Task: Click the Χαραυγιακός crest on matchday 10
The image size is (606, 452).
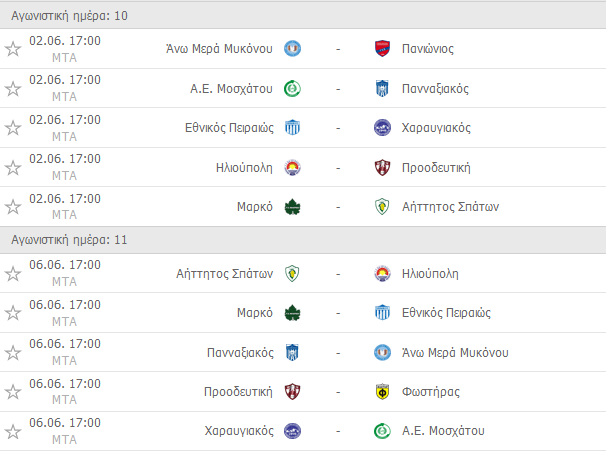Action: 382,127
